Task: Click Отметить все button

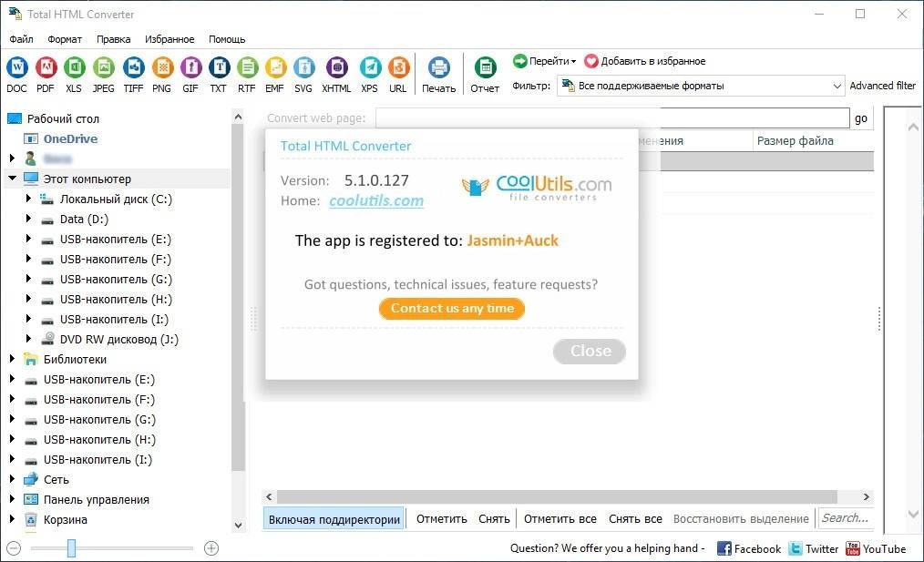Action: pyautogui.click(x=560, y=519)
